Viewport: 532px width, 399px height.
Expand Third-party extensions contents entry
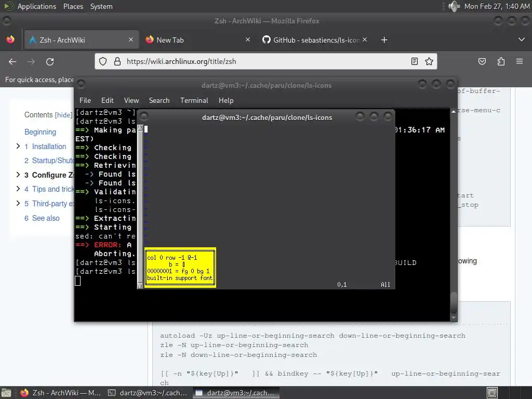click(18, 203)
